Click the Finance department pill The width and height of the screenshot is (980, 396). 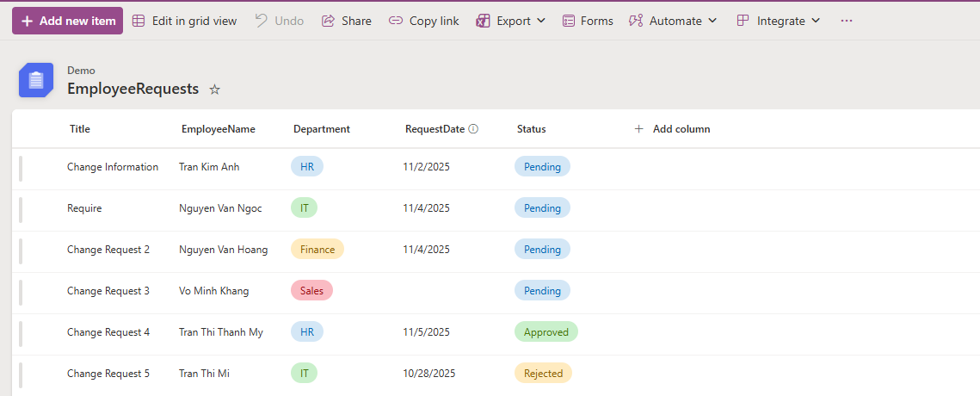[317, 250]
